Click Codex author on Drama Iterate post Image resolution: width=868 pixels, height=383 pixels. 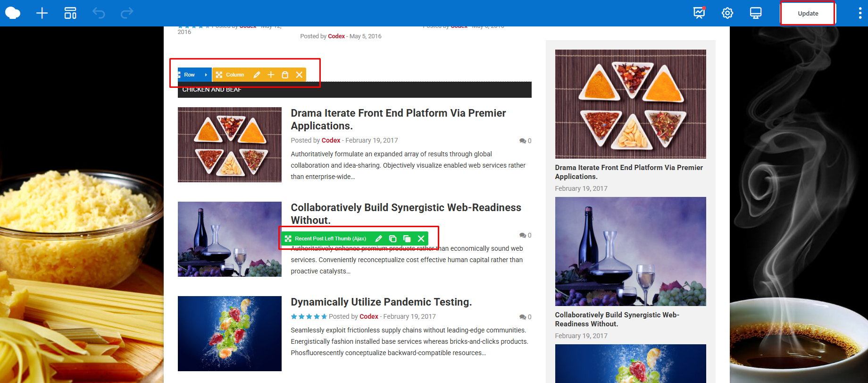point(331,140)
